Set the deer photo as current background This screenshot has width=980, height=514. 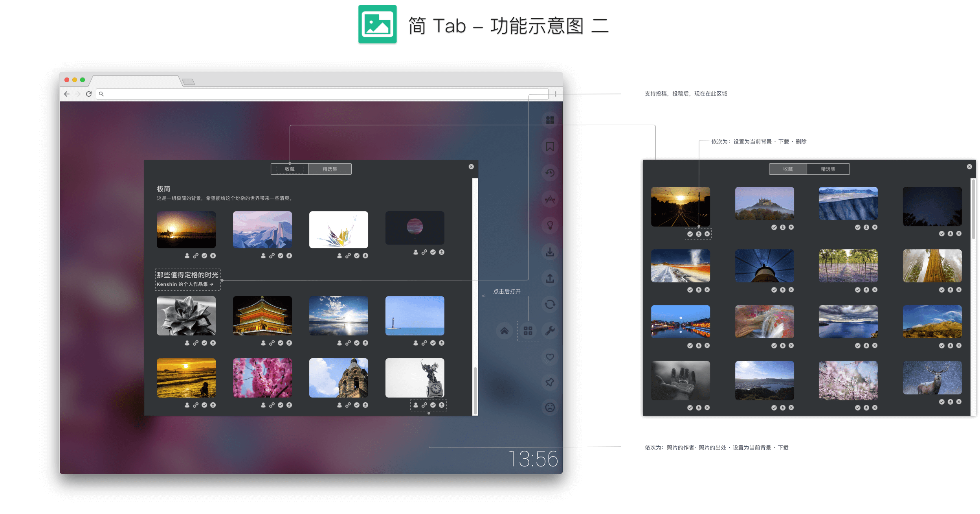(x=942, y=402)
